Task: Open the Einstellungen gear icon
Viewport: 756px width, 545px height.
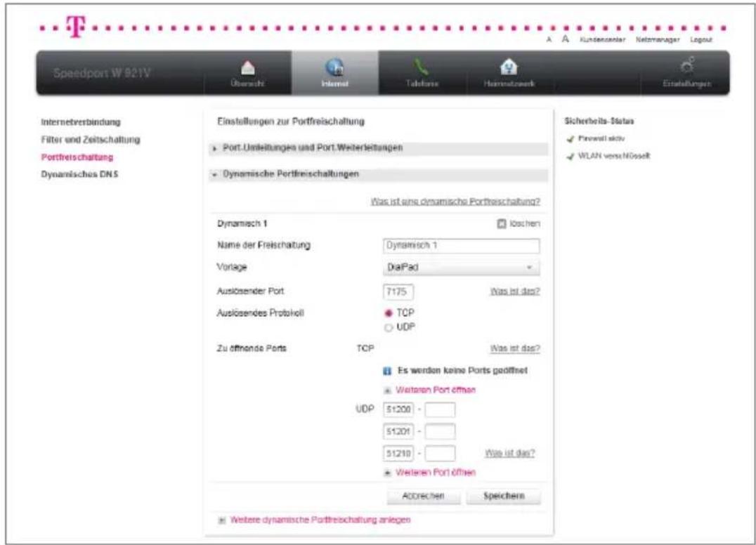Action: (x=688, y=65)
